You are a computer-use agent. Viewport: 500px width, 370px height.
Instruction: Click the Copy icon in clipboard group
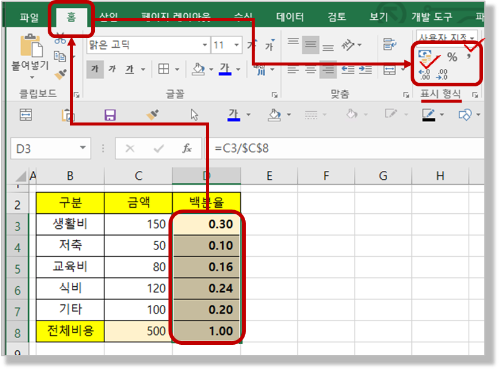60,56
